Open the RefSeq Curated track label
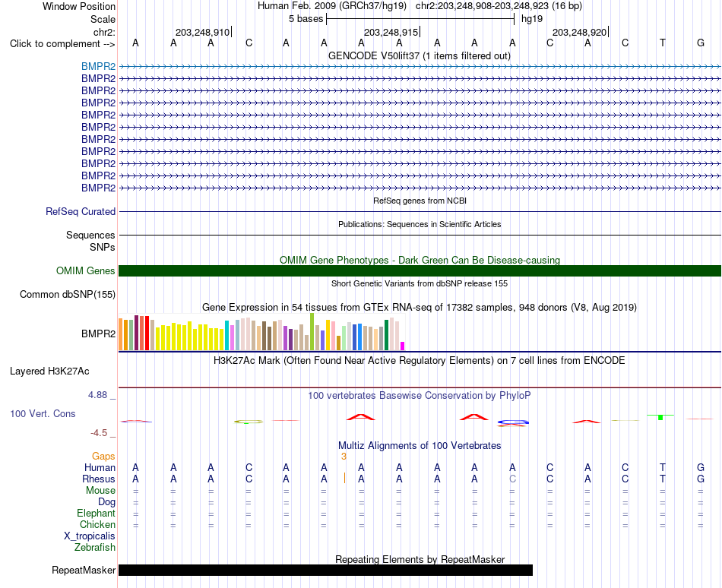Screen dimensions: 722x588 click(80, 212)
